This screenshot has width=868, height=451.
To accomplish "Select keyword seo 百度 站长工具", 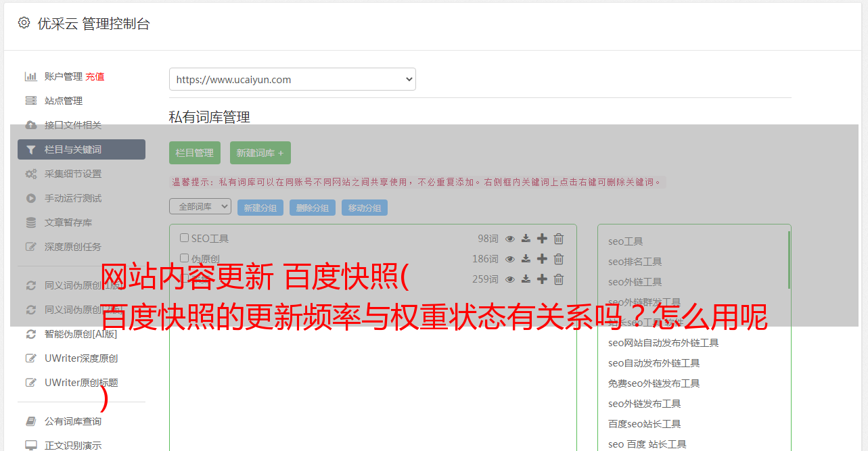I will (647, 444).
